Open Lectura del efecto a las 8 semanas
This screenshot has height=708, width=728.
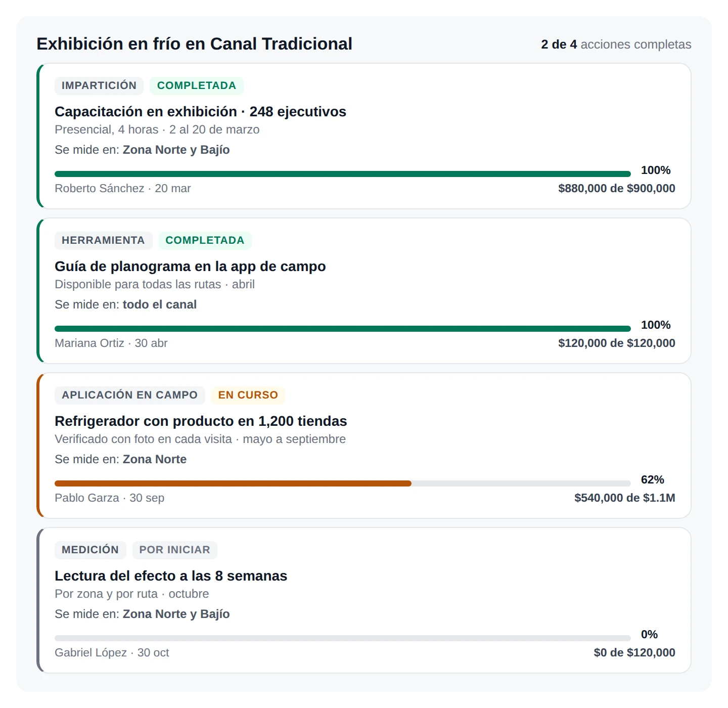click(x=171, y=576)
